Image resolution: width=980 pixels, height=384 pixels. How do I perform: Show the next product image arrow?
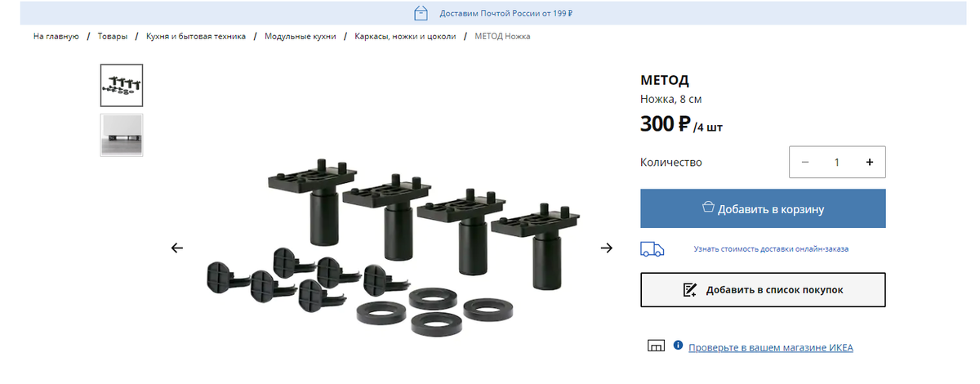point(607,248)
